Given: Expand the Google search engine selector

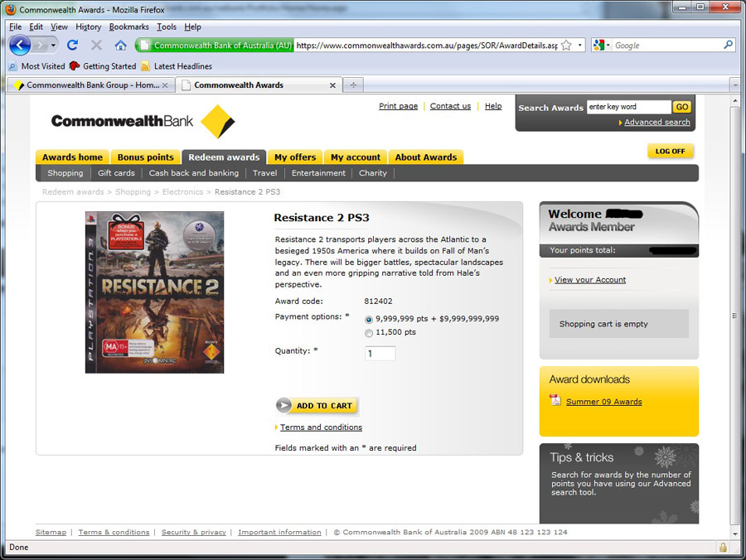Looking at the screenshot, I should 602,46.
